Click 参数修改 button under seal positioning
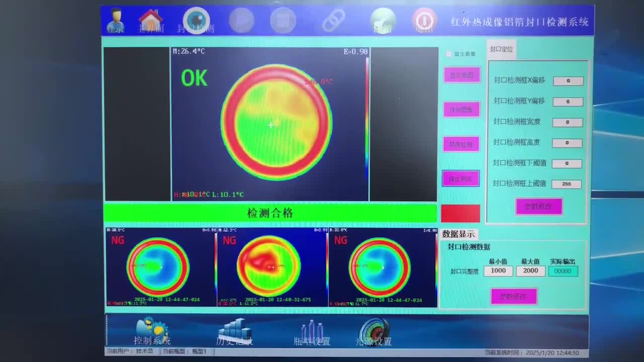The image size is (644, 362). point(538,206)
